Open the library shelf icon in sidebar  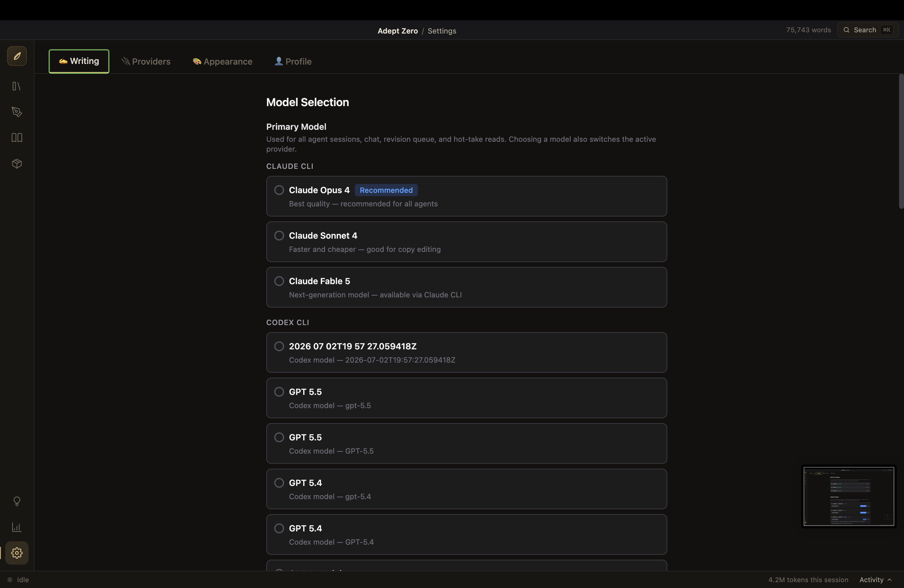click(17, 86)
